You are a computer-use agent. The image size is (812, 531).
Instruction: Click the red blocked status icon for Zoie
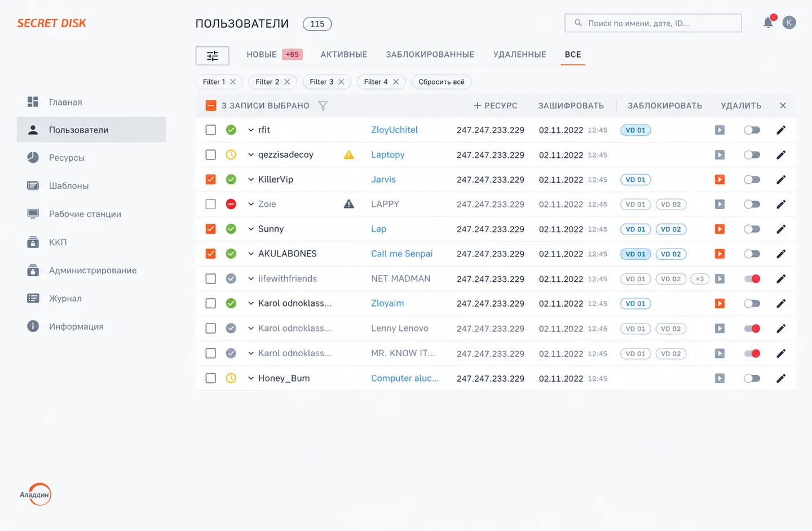click(231, 204)
